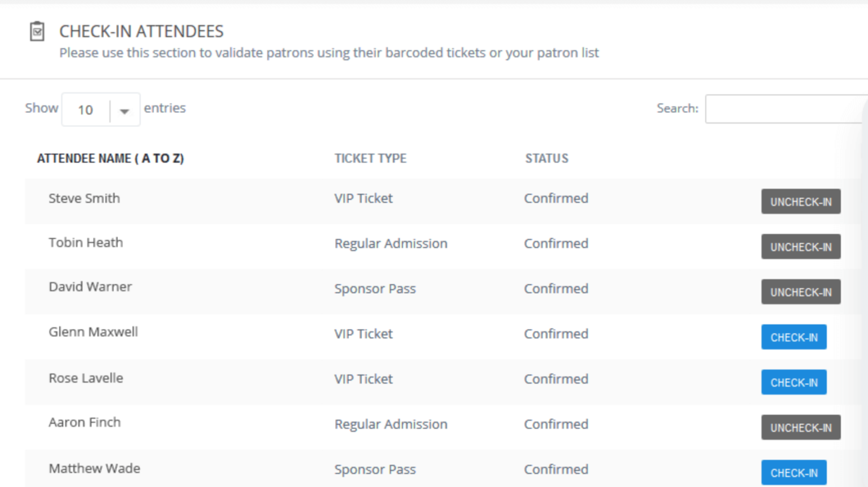
Task: Sort attendees by the ATTENDEE NAME column header
Action: pyautogui.click(x=110, y=158)
